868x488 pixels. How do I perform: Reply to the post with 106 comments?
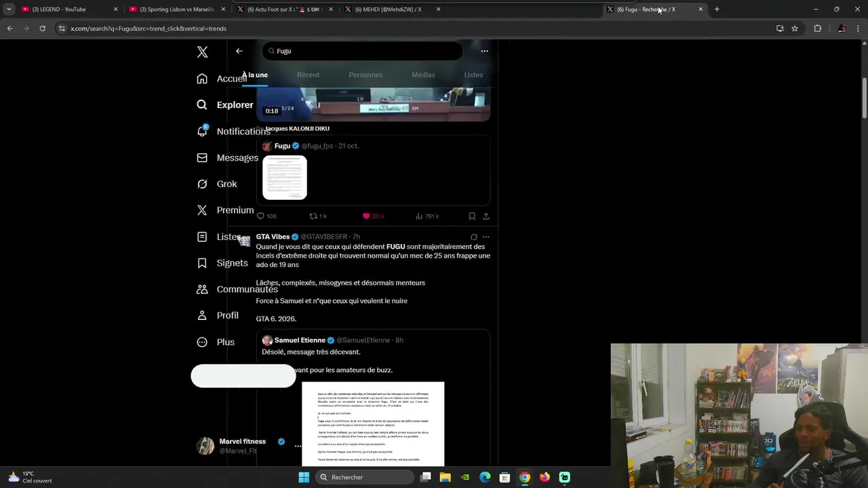267,216
